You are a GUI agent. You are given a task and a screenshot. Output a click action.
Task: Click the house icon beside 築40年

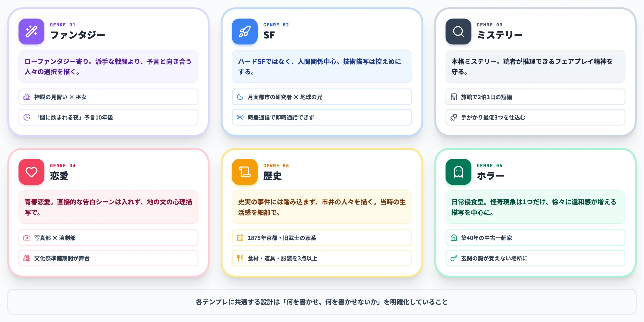click(454, 238)
